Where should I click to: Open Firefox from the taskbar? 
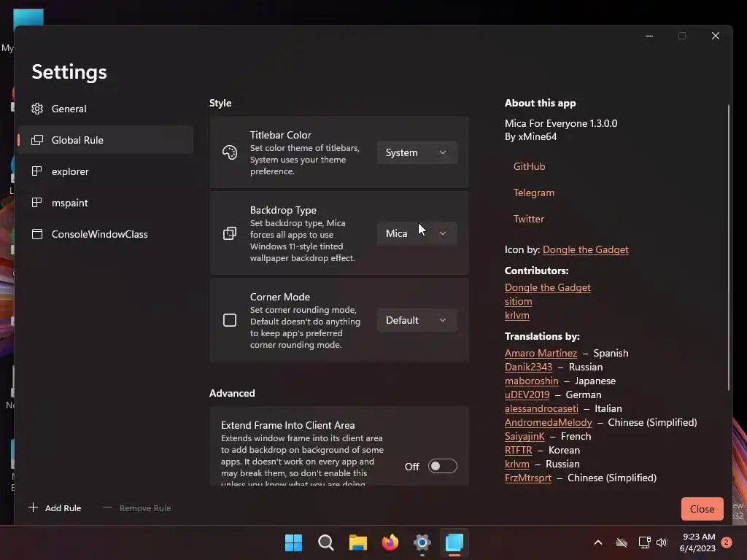(390, 542)
